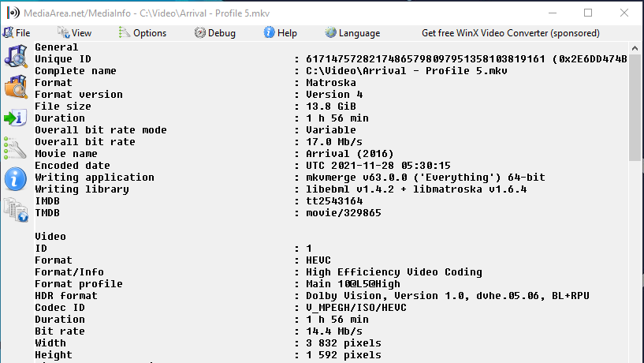Click the movie/329865 TMDB value

click(344, 213)
